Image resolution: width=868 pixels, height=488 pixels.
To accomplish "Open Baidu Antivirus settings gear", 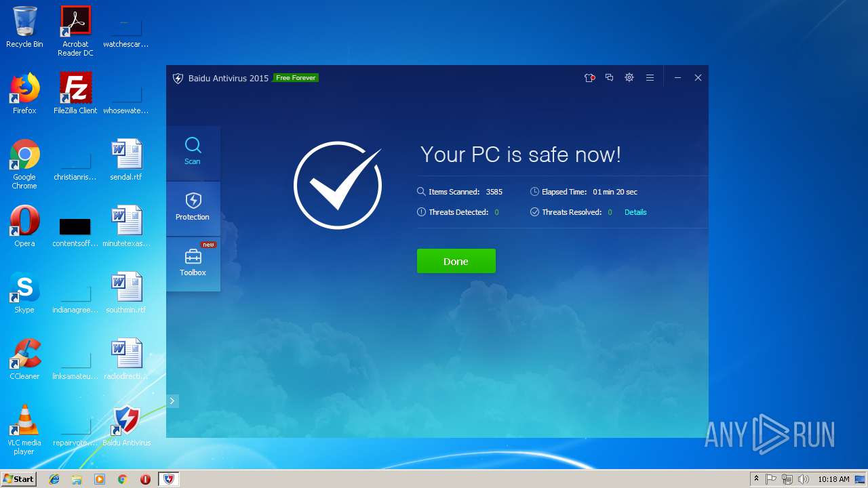I will [629, 78].
